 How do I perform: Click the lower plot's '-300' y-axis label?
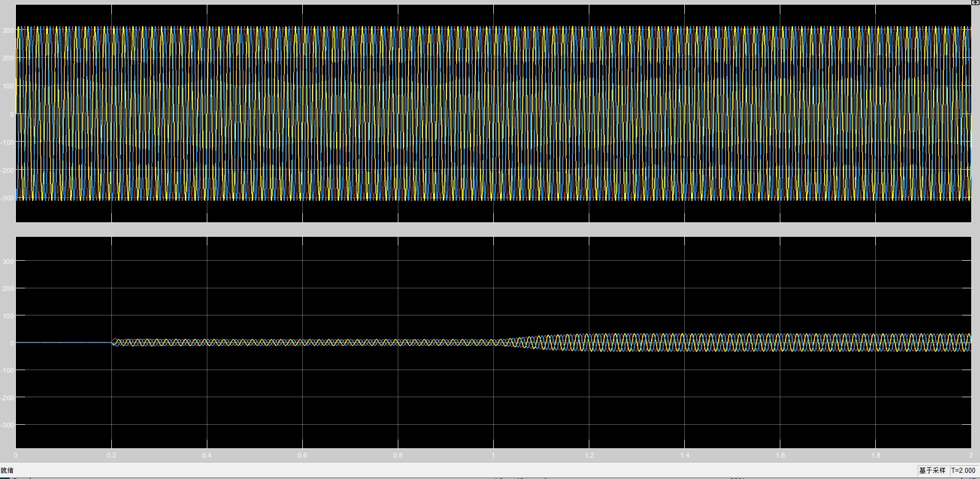tap(8, 425)
